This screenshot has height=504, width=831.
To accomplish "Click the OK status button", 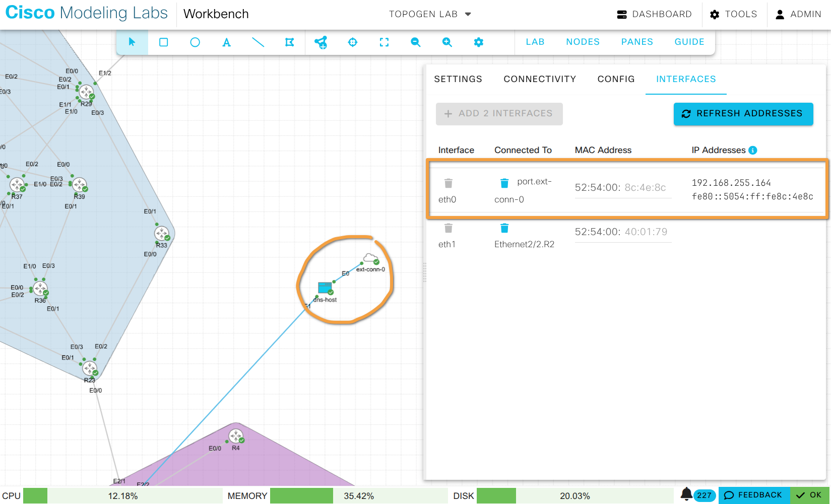I will click(809, 495).
